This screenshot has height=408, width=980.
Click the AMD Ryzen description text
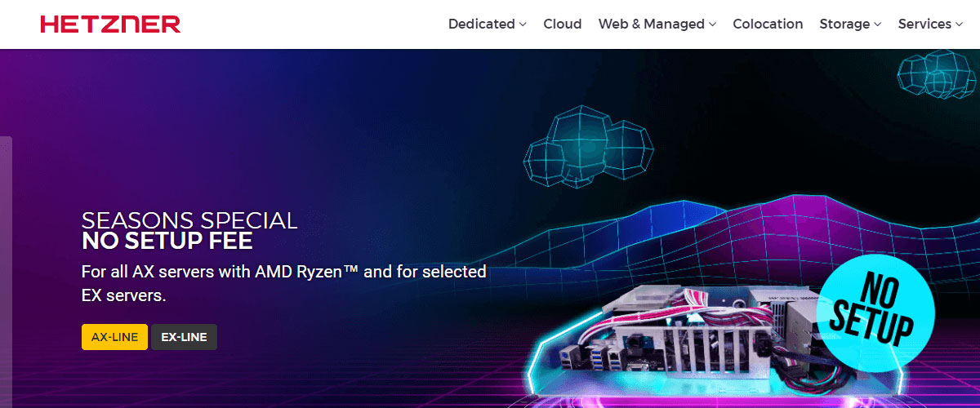pyautogui.click(x=284, y=283)
